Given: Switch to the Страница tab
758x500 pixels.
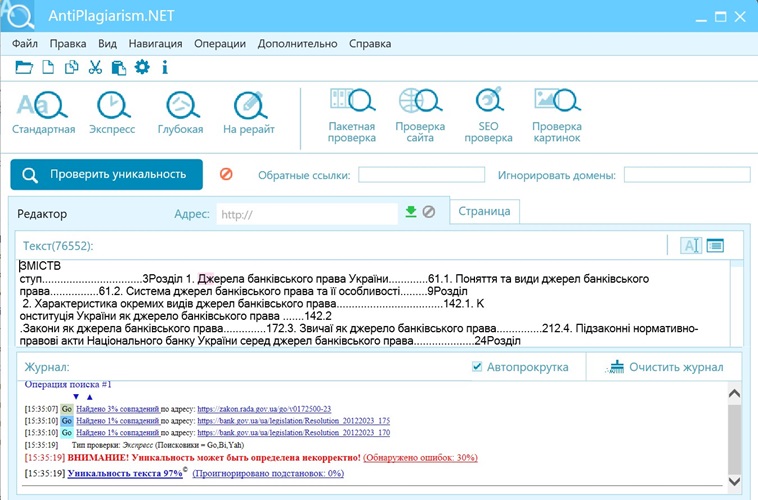Looking at the screenshot, I should point(485,211).
